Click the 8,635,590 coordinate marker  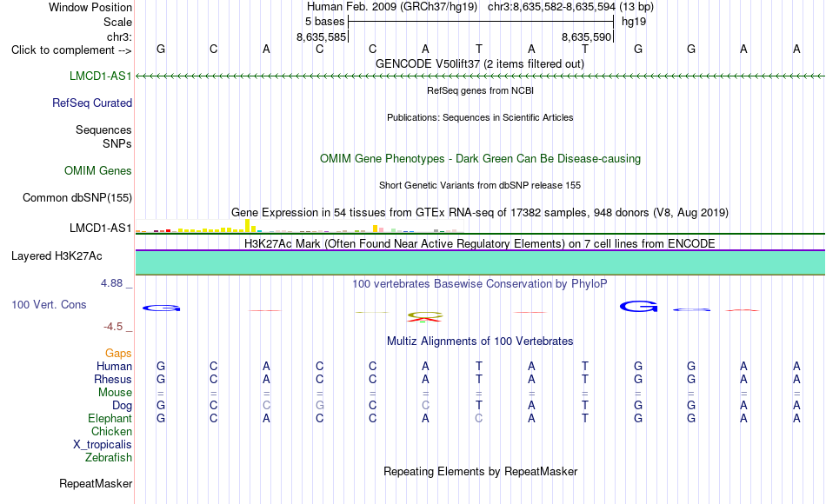coord(586,36)
